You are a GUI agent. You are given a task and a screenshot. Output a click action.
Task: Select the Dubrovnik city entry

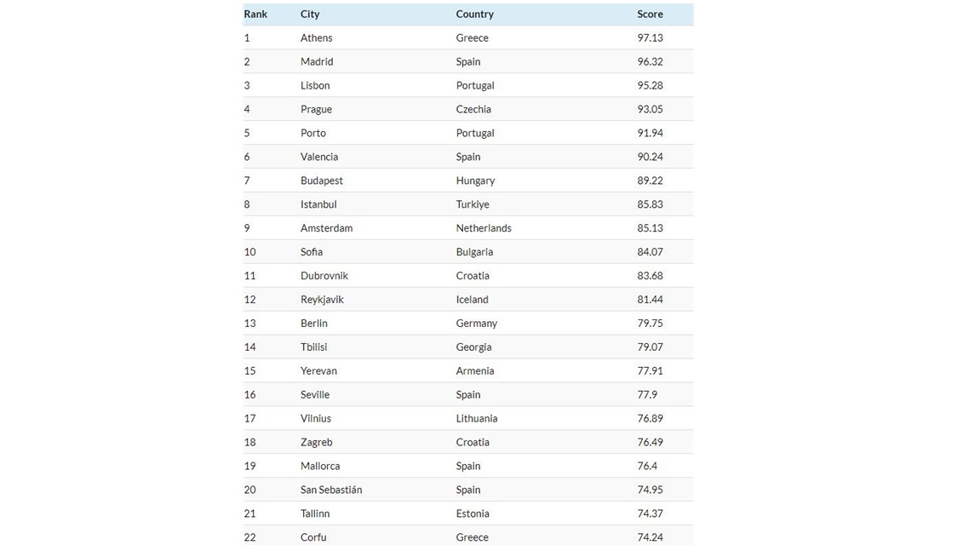(x=324, y=275)
